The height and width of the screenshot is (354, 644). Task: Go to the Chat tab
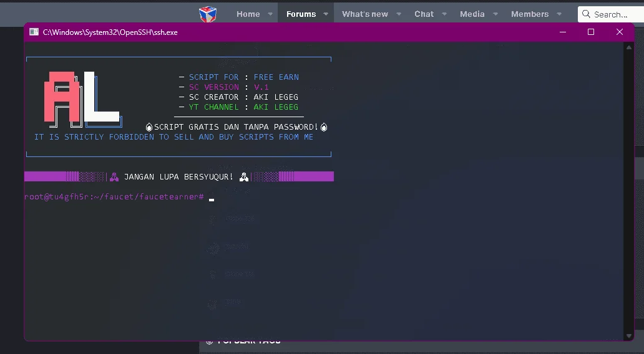coord(424,14)
